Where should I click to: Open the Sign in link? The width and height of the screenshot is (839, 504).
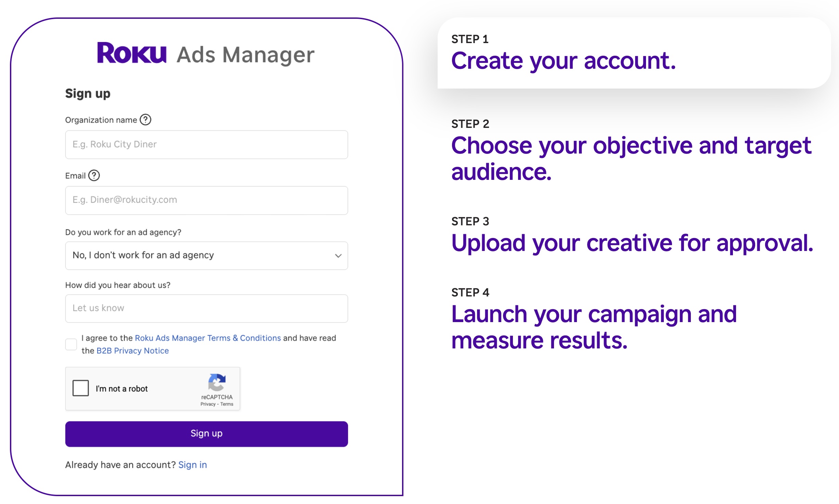pyautogui.click(x=192, y=465)
